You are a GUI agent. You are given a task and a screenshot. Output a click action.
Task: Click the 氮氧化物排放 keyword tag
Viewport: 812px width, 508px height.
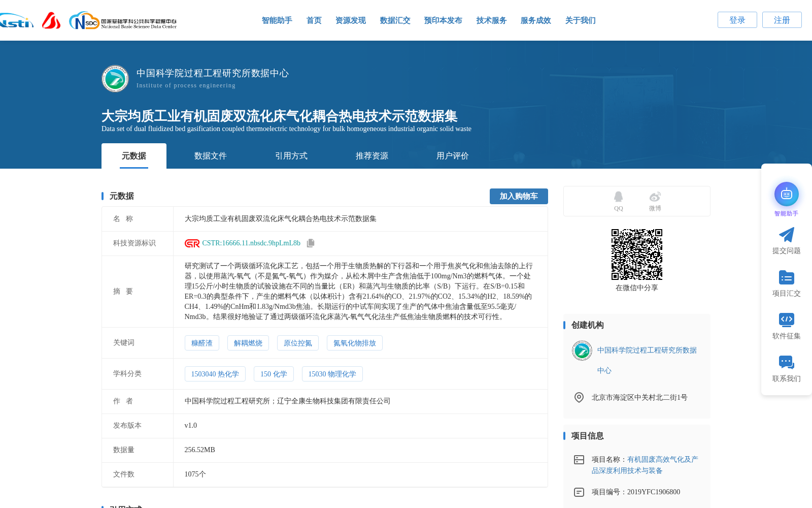pos(355,343)
